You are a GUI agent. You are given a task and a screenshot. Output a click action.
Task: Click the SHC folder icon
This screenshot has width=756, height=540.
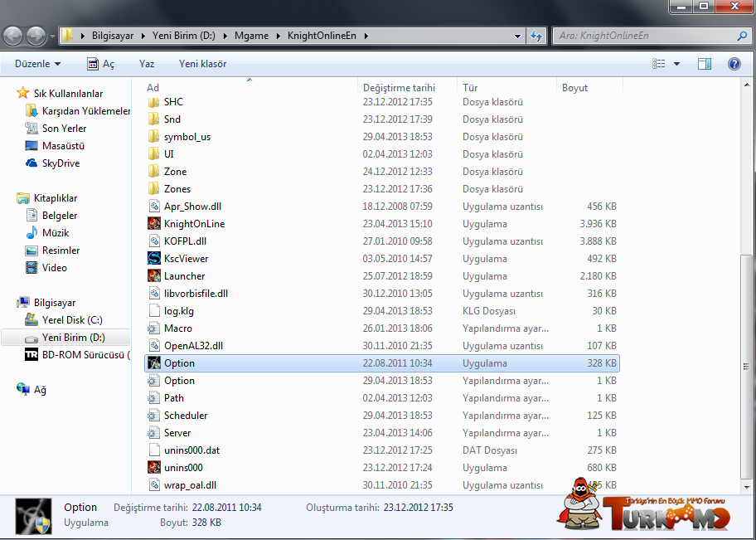tap(154, 102)
